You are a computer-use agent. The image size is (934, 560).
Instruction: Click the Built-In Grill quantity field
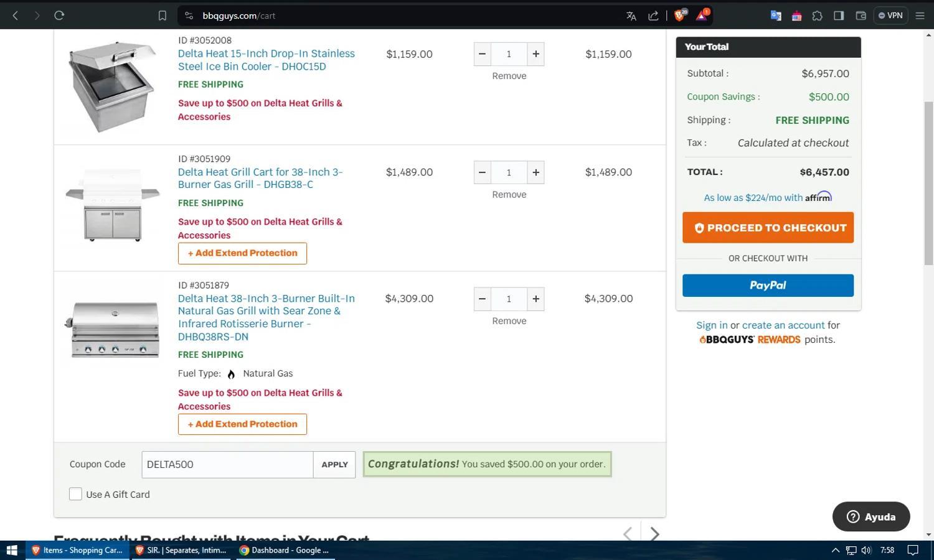[509, 299]
